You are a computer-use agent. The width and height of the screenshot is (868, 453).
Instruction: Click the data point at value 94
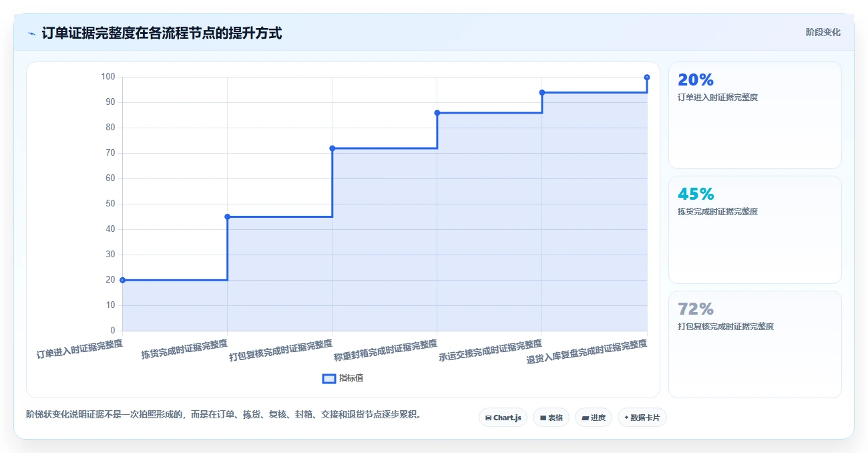pos(542,92)
